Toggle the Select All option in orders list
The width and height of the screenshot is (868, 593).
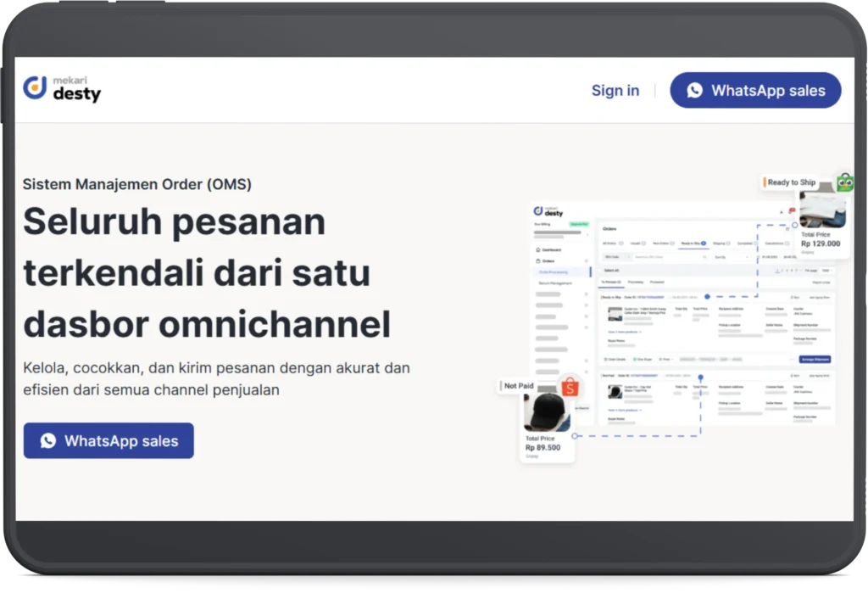611,270
